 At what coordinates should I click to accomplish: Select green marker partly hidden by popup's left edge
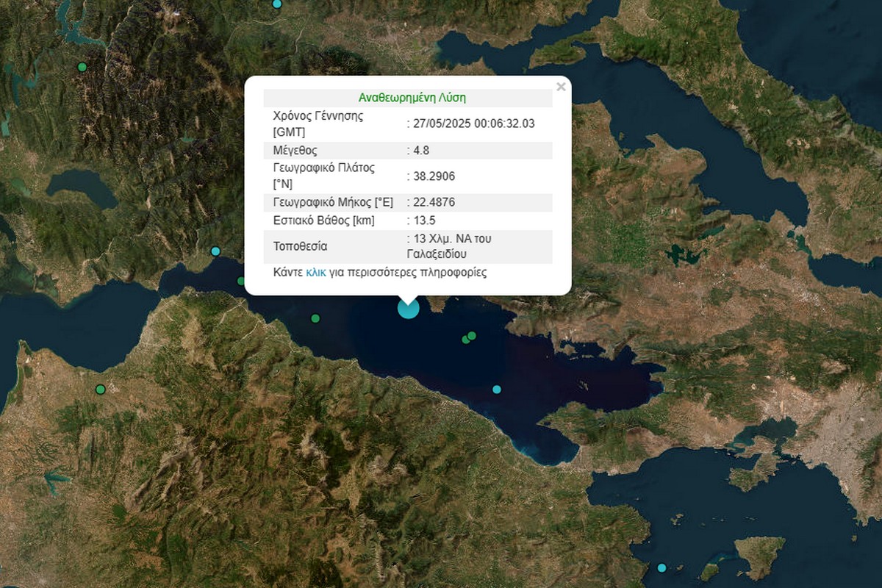click(x=241, y=281)
